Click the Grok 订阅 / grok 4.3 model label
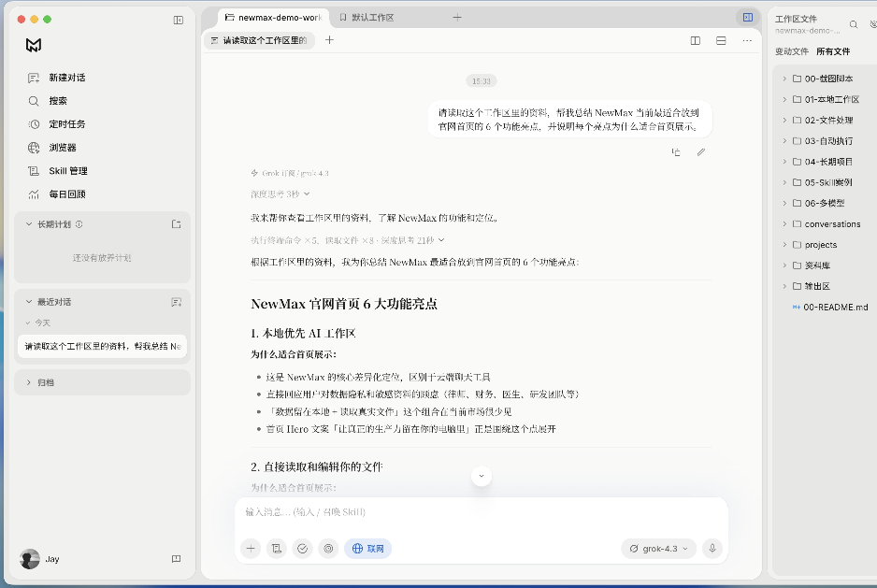Image resolution: width=877 pixels, height=588 pixels. tap(290, 174)
